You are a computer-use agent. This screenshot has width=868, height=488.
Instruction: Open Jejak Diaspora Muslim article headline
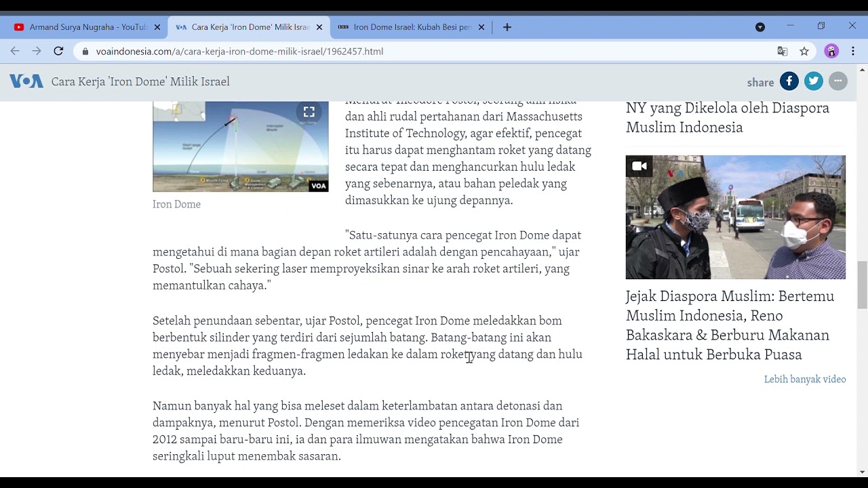click(730, 325)
